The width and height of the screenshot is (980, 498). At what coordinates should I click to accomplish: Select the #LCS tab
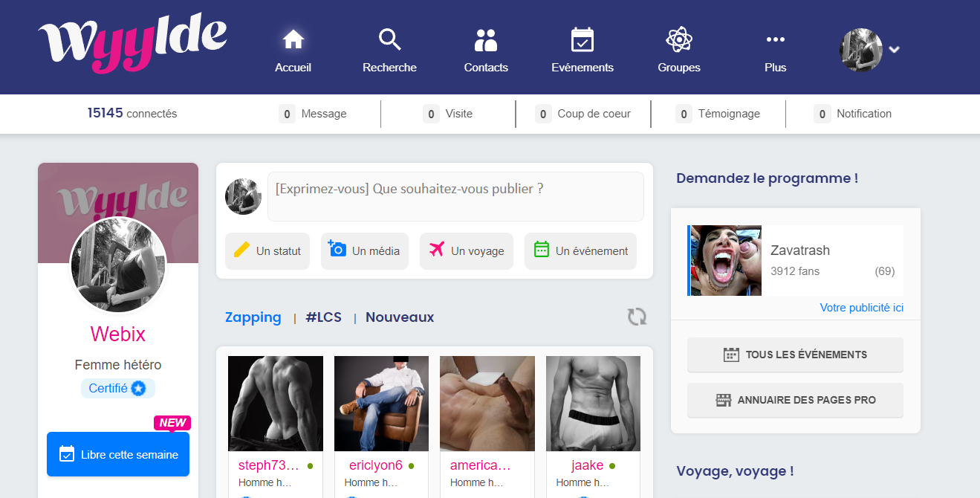(x=324, y=317)
